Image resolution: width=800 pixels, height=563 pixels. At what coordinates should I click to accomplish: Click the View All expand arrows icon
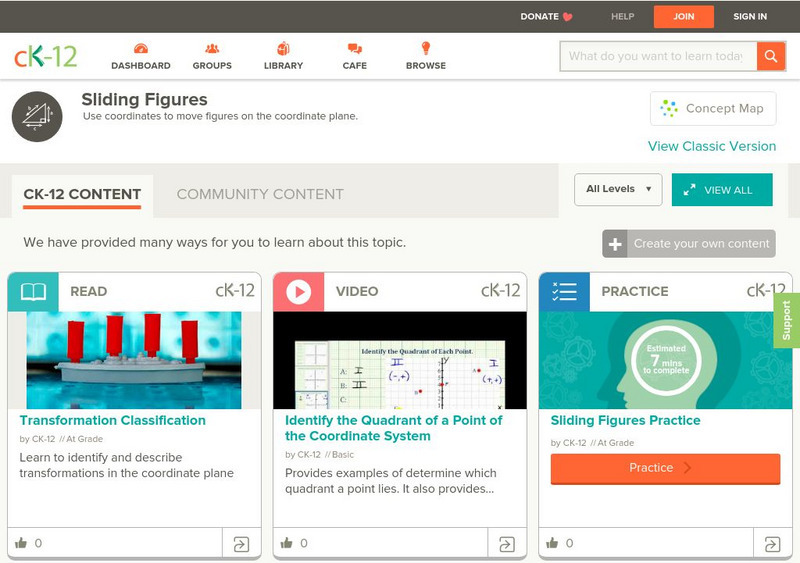(689, 190)
